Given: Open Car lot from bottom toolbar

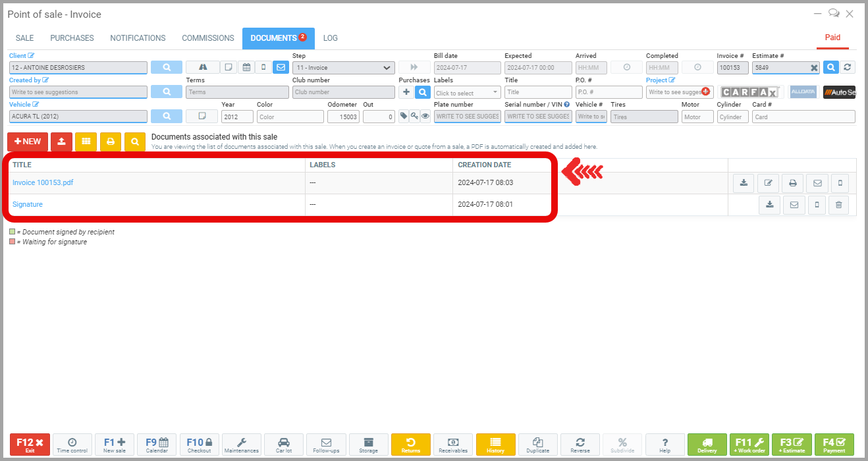Looking at the screenshot, I should pos(284,445).
